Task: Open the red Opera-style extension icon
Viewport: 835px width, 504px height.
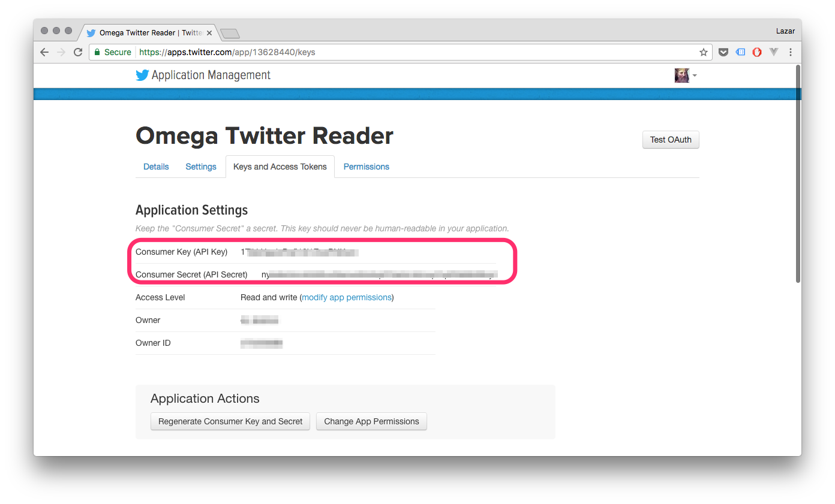Action: (x=757, y=52)
